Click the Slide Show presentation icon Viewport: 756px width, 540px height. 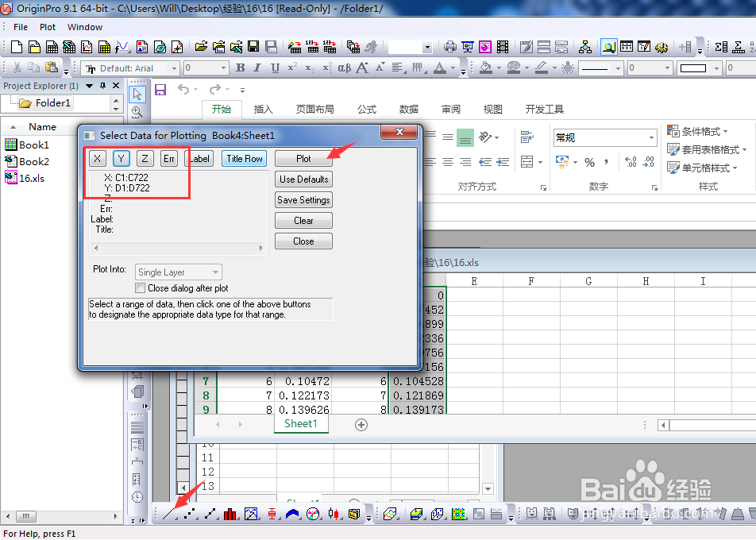tap(468, 47)
